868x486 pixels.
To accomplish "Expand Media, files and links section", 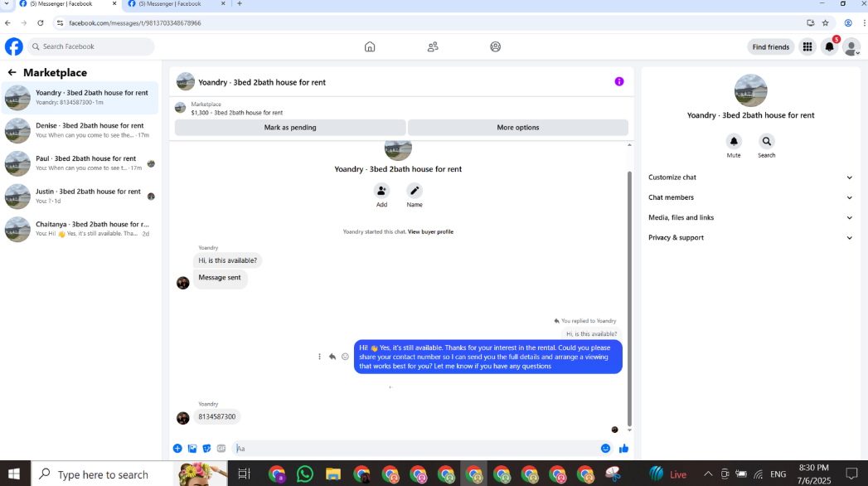I will (750, 217).
